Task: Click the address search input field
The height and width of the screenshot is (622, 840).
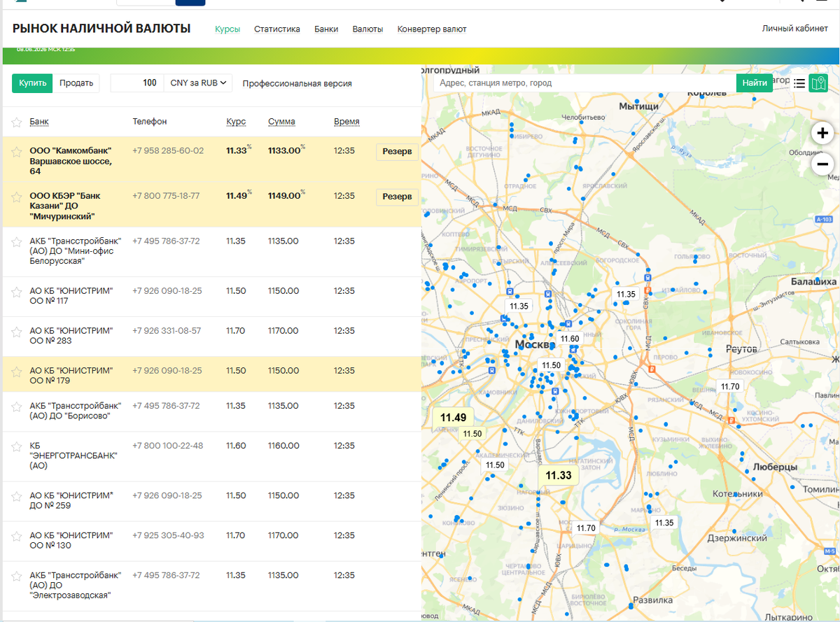Action: [x=584, y=83]
